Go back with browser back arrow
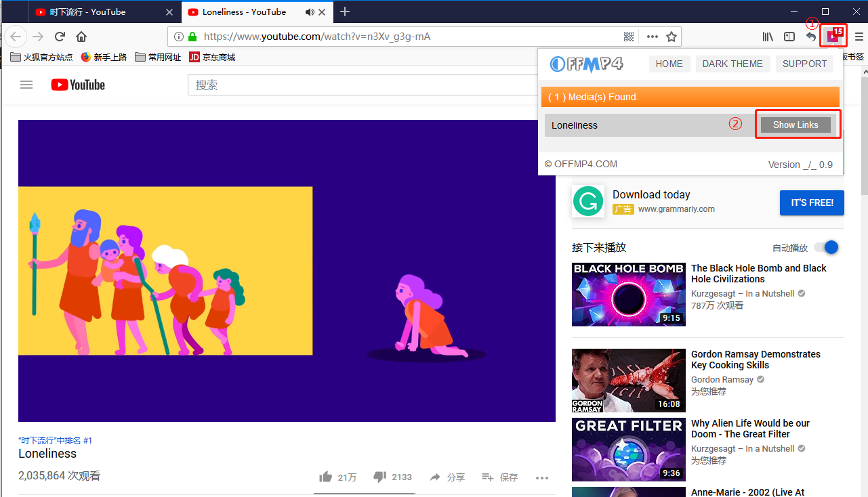 (x=16, y=37)
